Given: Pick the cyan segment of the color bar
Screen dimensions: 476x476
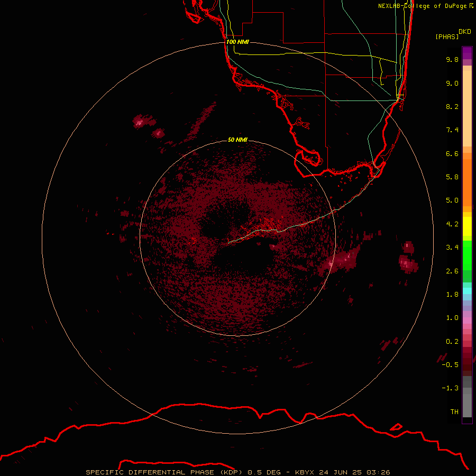Looking at the screenshot, I should tap(467, 291).
